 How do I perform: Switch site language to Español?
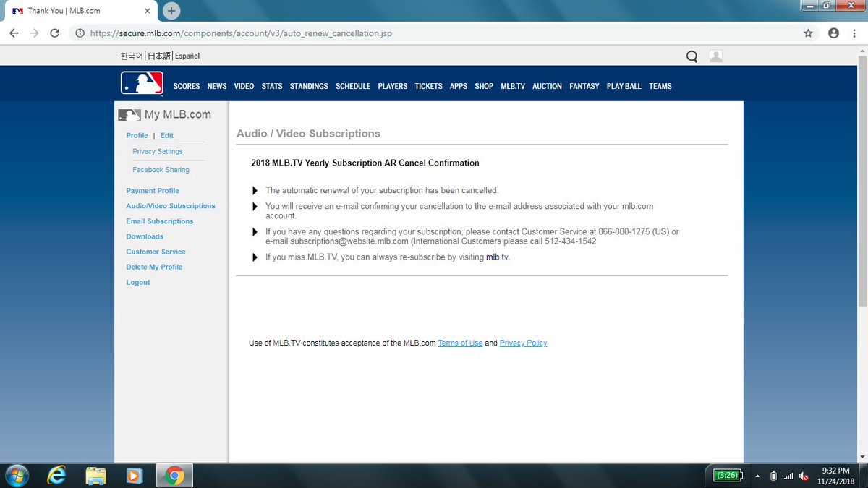pyautogui.click(x=187, y=56)
